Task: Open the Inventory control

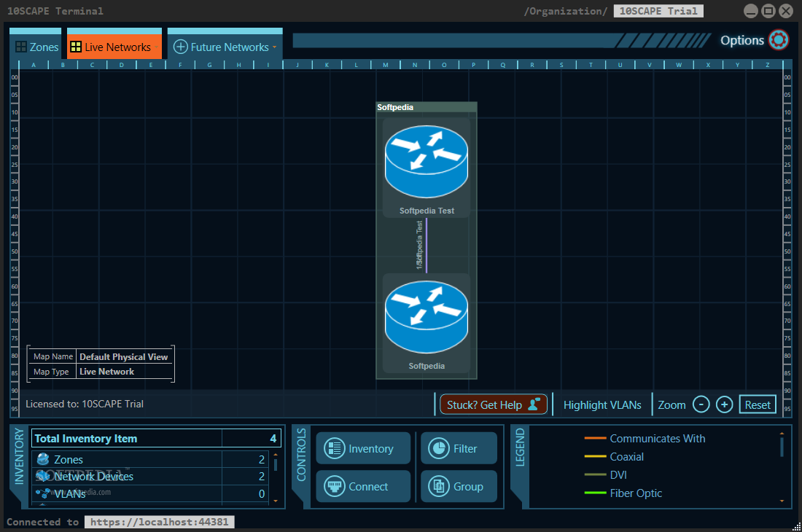Action: click(x=363, y=448)
